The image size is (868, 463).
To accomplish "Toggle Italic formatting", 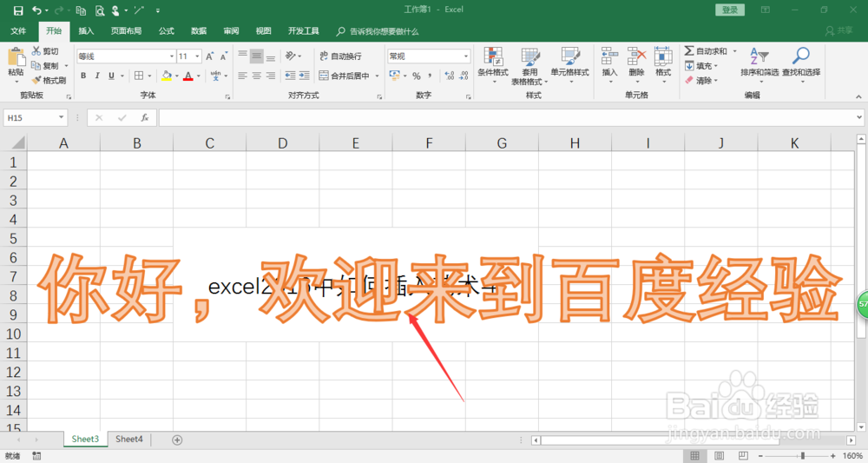I will tap(97, 76).
